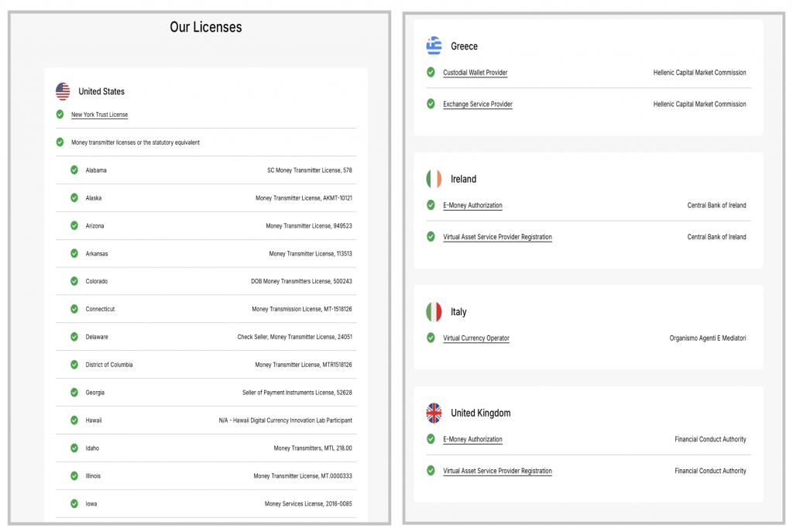Click 'Central Bank of Ireland' beside E-Money Authorization
The width and height of the screenshot is (793, 532).
tap(716, 205)
